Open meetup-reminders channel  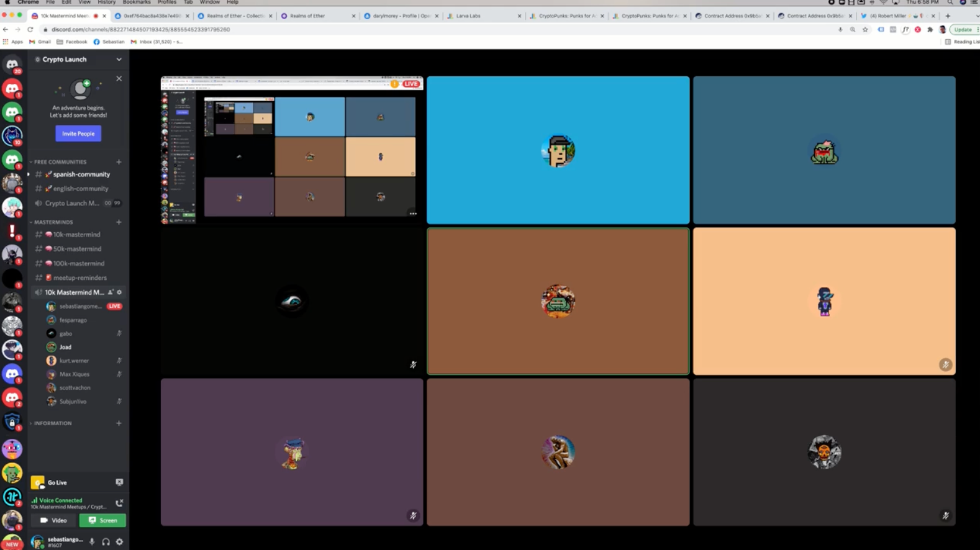pyautogui.click(x=78, y=277)
